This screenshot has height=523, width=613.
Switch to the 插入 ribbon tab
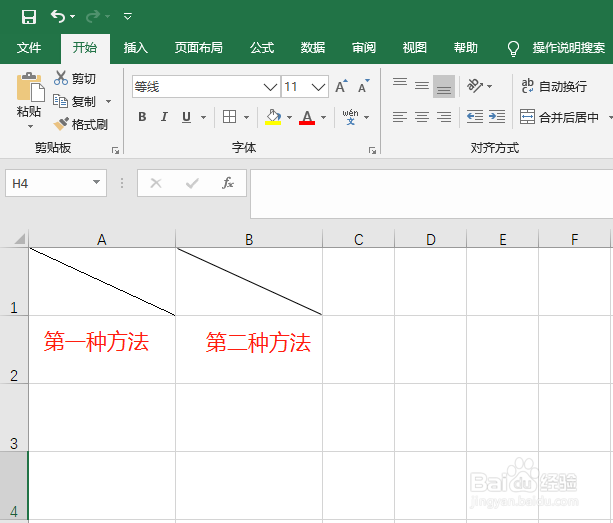click(136, 48)
